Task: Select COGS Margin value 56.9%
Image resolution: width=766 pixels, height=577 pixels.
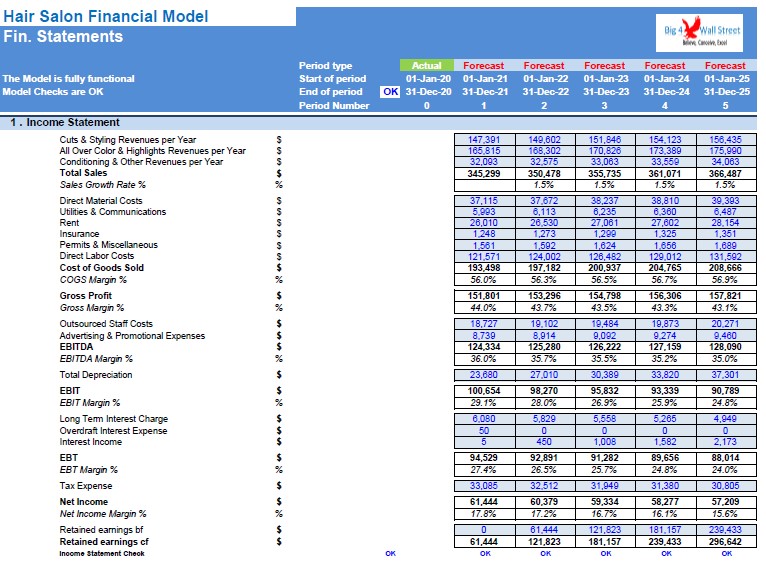Action: pos(726,280)
